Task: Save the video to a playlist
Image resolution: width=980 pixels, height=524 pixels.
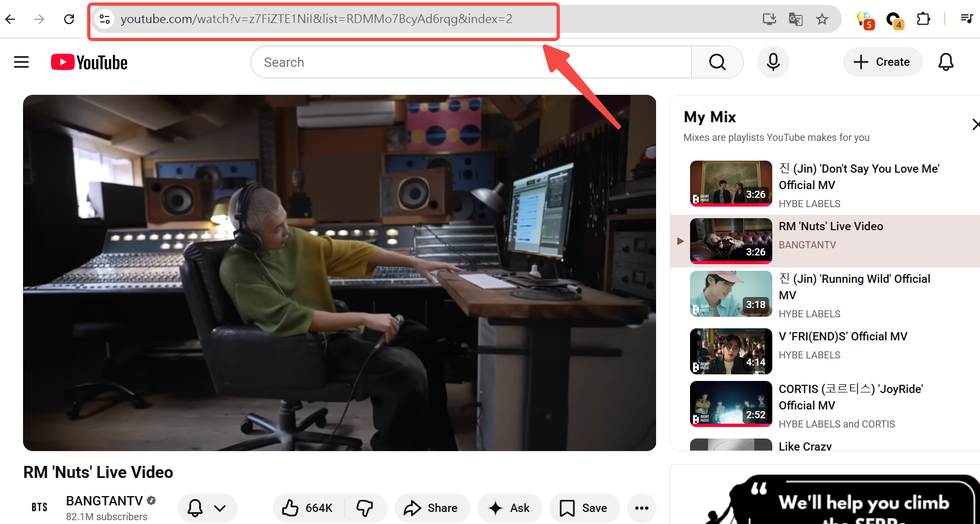Action: pyautogui.click(x=584, y=508)
